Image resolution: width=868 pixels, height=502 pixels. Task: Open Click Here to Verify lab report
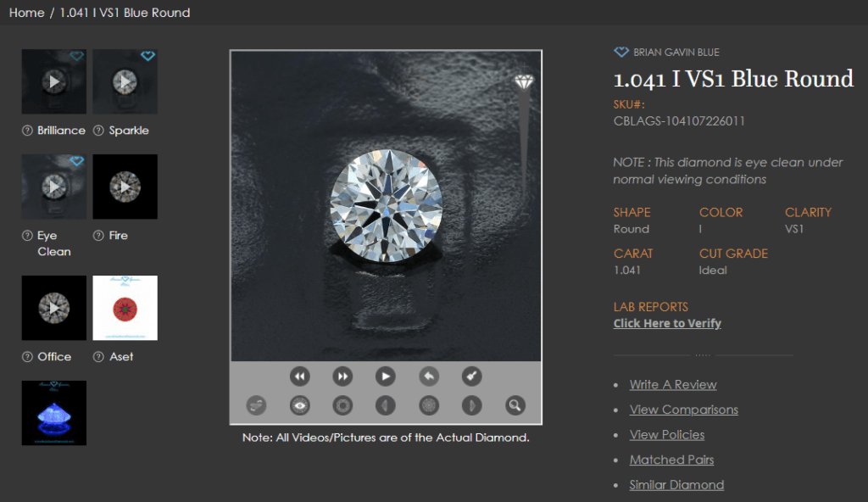pos(667,323)
